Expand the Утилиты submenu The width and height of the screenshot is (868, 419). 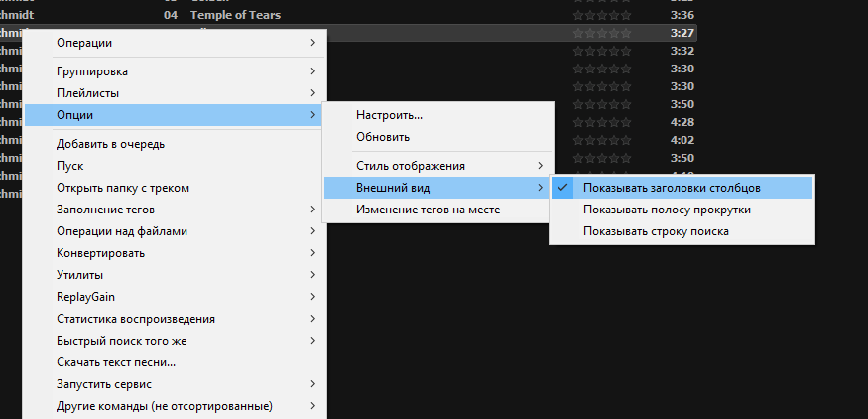pyautogui.click(x=174, y=275)
